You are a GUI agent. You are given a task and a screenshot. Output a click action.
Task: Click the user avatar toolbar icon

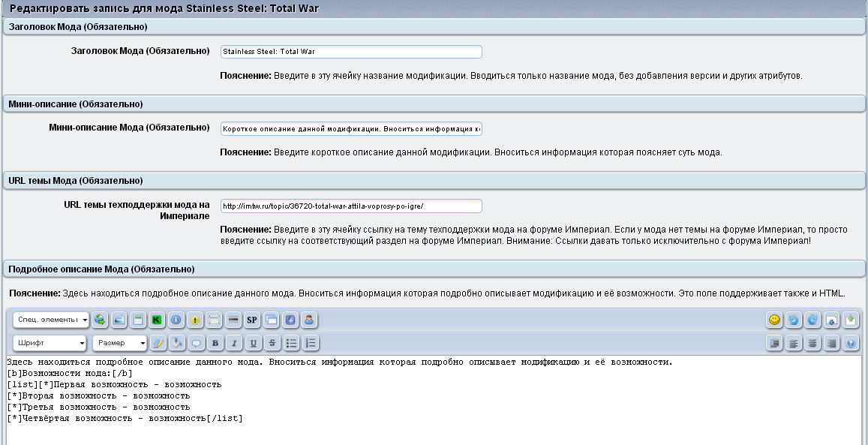pyautogui.click(x=309, y=320)
